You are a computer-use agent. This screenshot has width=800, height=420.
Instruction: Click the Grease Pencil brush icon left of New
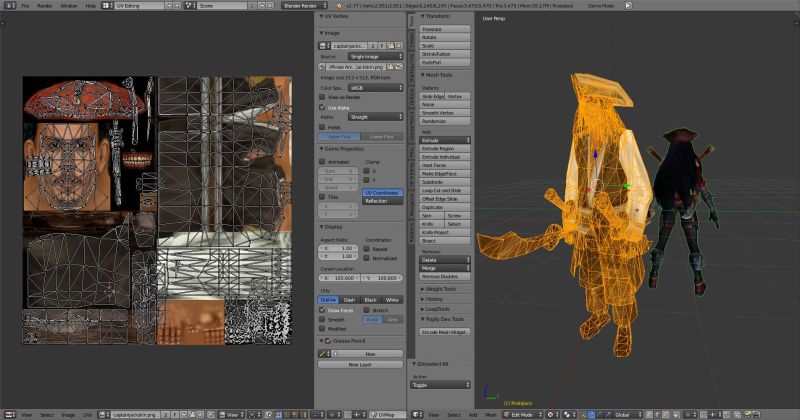coord(322,354)
